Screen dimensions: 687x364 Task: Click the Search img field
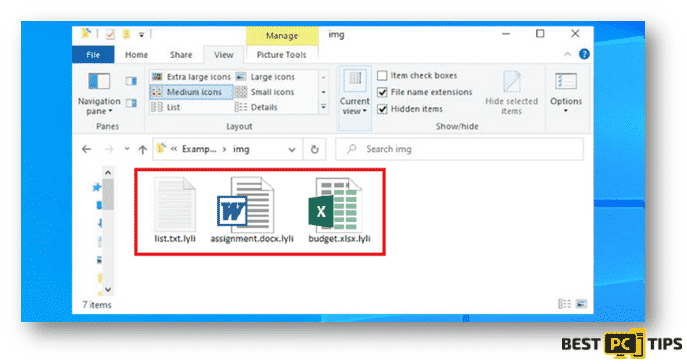[x=459, y=149]
